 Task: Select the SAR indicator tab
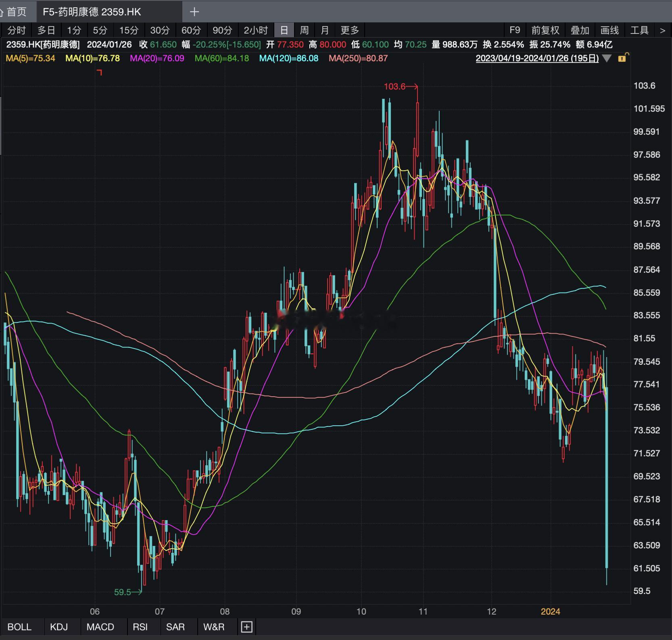pos(175,627)
